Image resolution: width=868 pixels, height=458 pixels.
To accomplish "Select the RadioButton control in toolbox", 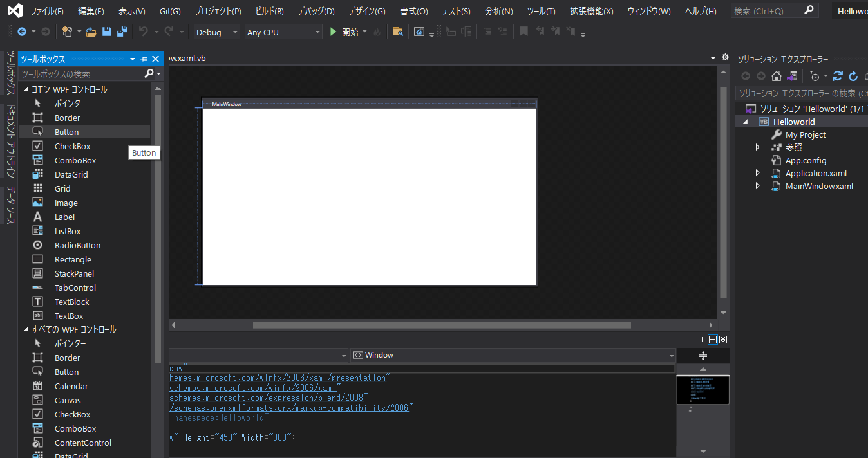I will (x=77, y=245).
